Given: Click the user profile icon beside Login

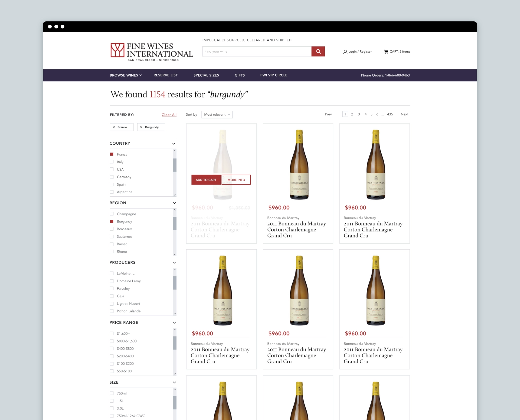Looking at the screenshot, I should point(345,52).
